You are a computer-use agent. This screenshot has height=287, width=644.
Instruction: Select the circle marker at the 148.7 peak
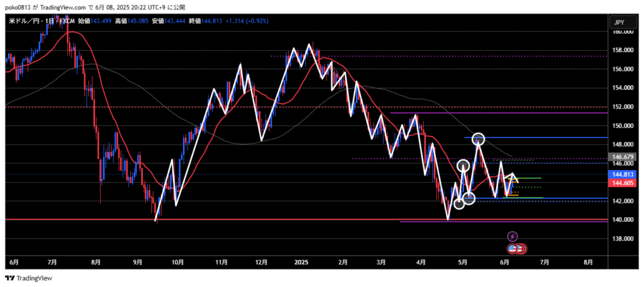pyautogui.click(x=478, y=139)
